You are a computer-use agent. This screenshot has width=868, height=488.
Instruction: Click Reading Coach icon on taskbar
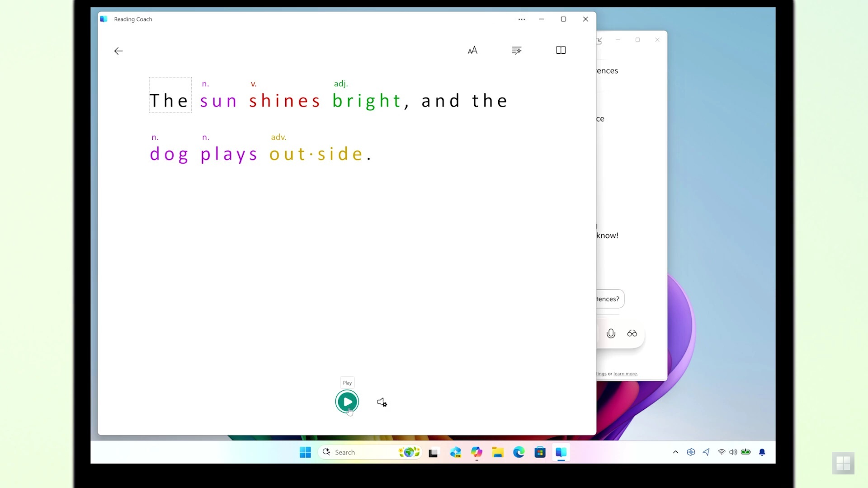pos(561,452)
